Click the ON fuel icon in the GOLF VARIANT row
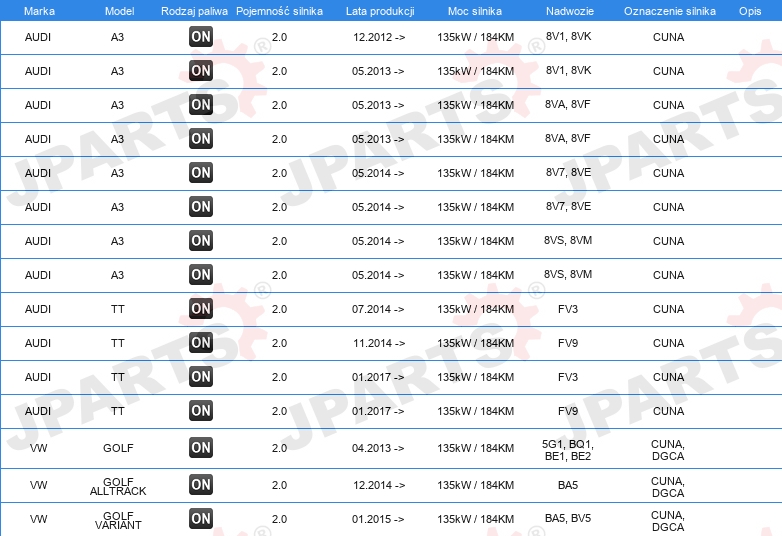 click(201, 519)
